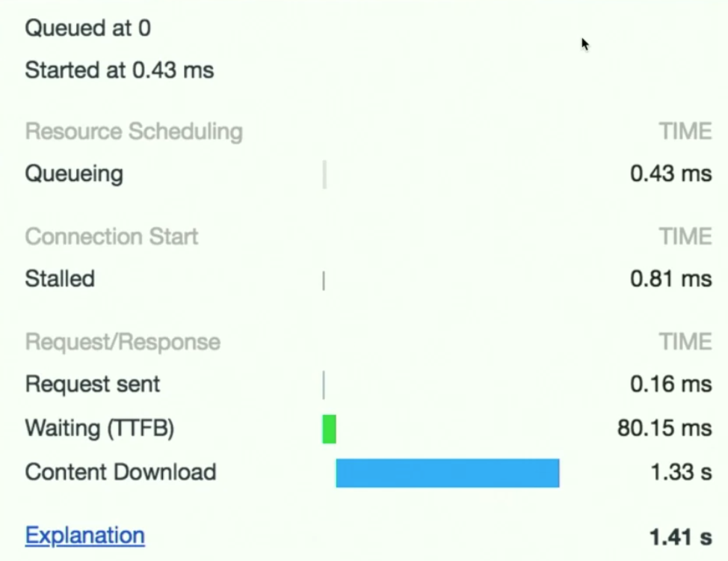The image size is (728, 561).
Task: Click the 1.41 s total time
Action: coord(680,536)
